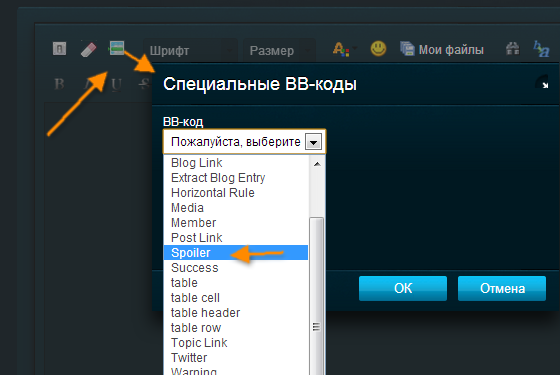Choose the table row option
Viewport: 560px width, 375px height.
(236, 328)
